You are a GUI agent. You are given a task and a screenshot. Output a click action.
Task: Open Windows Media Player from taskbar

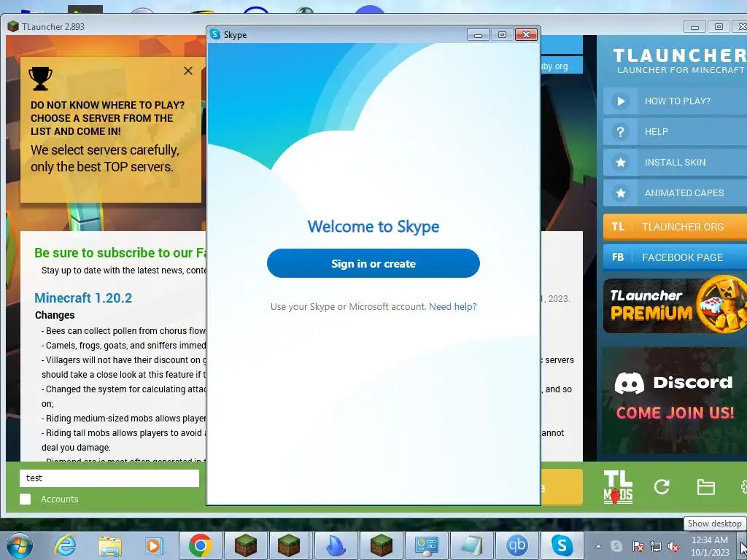click(x=154, y=545)
